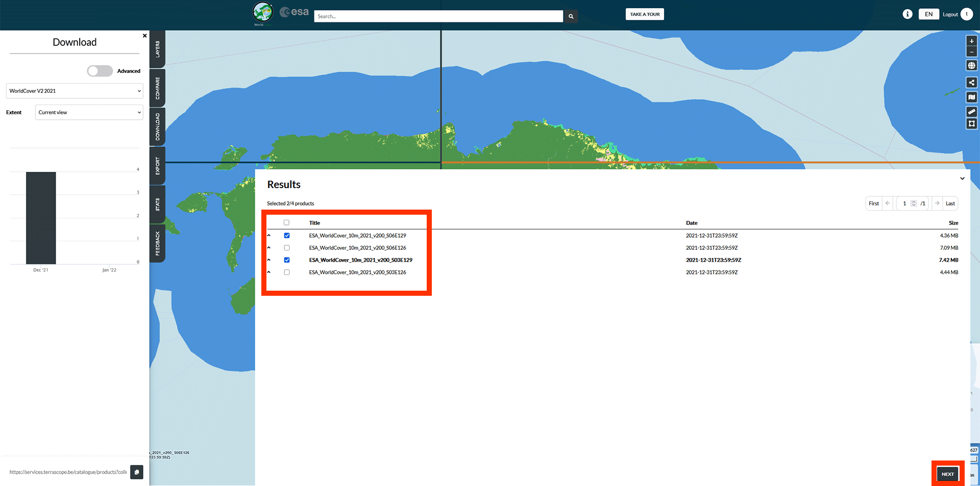Toggle the Advanced switch

[100, 71]
